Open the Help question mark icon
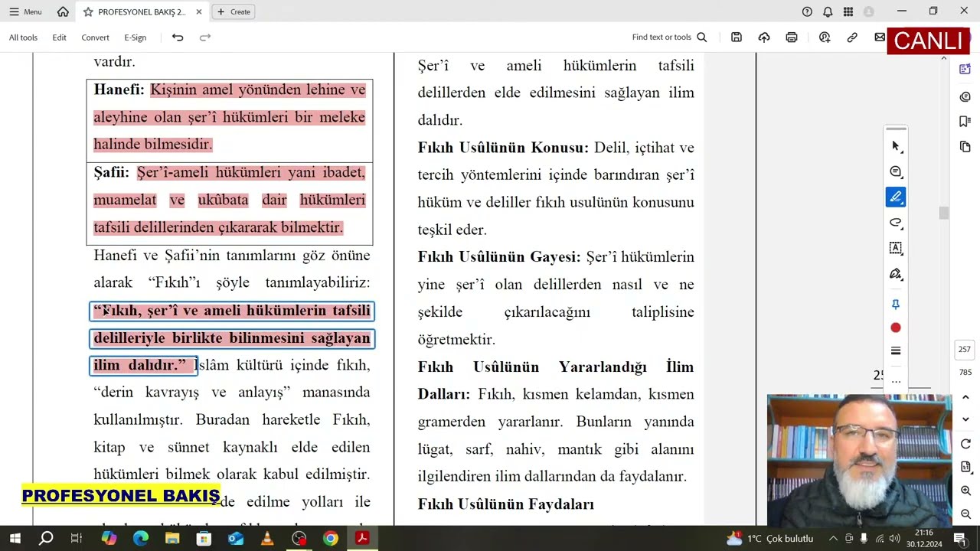This screenshot has width=980, height=551. tap(807, 11)
